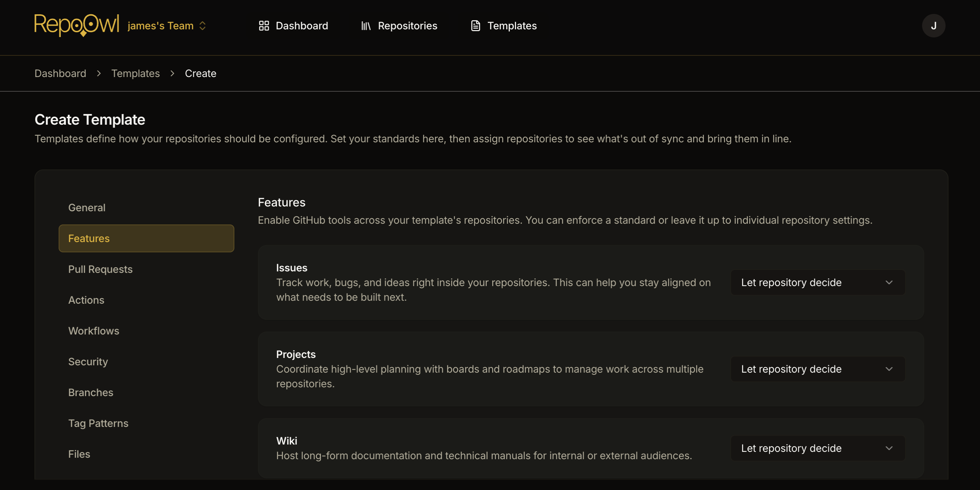Screen dimensions: 980x490
Task: Navigate to Dashboard via the breadcrumb
Action: tap(60, 73)
